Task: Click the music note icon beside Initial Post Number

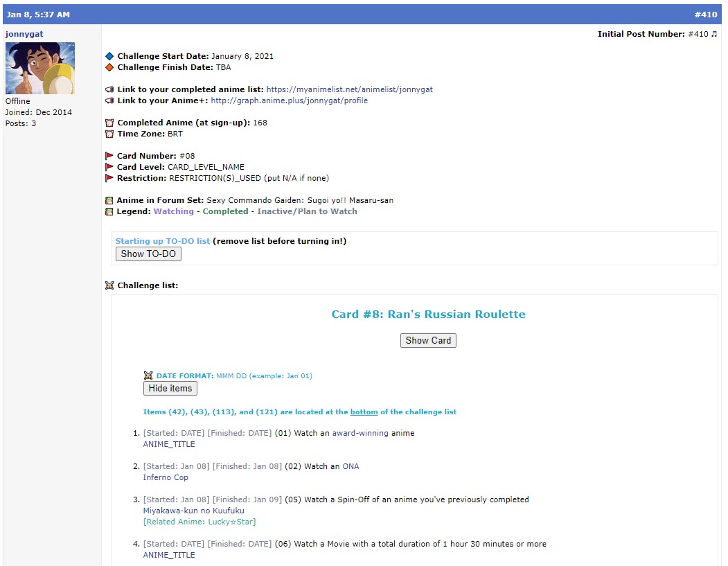Action: click(713, 33)
